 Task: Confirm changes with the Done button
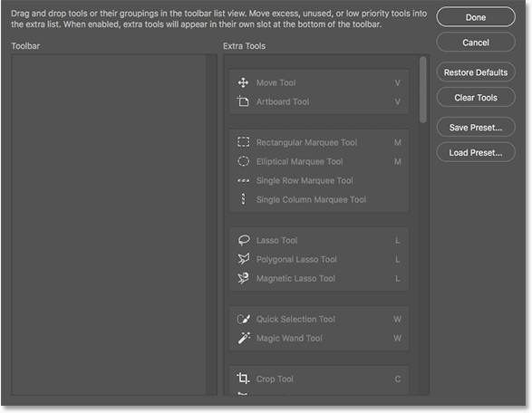point(476,17)
